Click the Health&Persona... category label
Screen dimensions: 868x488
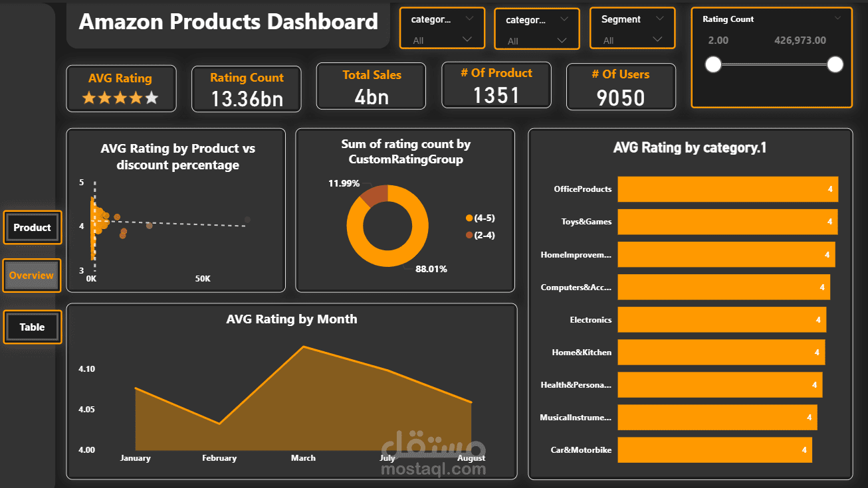(576, 385)
